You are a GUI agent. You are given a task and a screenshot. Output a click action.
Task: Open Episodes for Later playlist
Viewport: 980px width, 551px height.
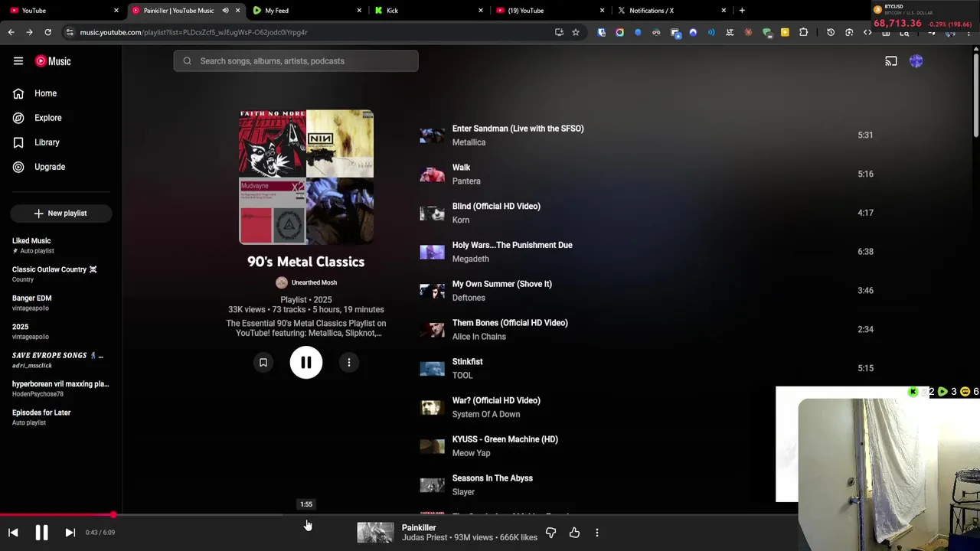(x=61, y=417)
